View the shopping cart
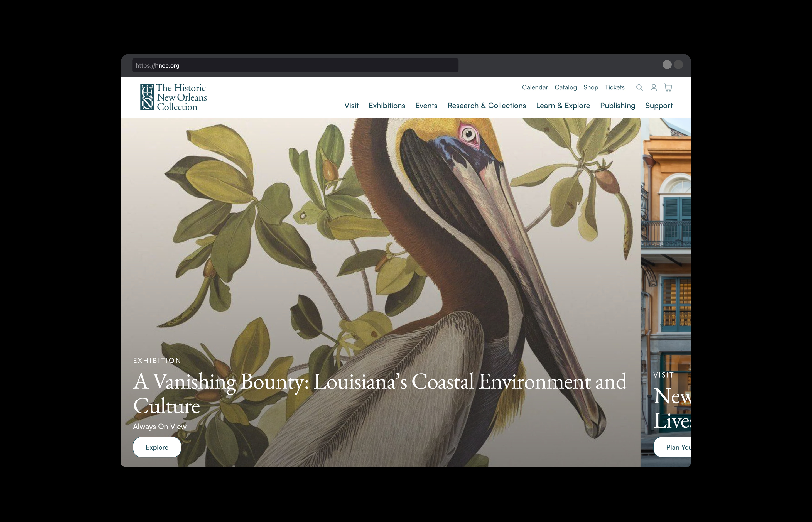The width and height of the screenshot is (812, 522). point(668,87)
